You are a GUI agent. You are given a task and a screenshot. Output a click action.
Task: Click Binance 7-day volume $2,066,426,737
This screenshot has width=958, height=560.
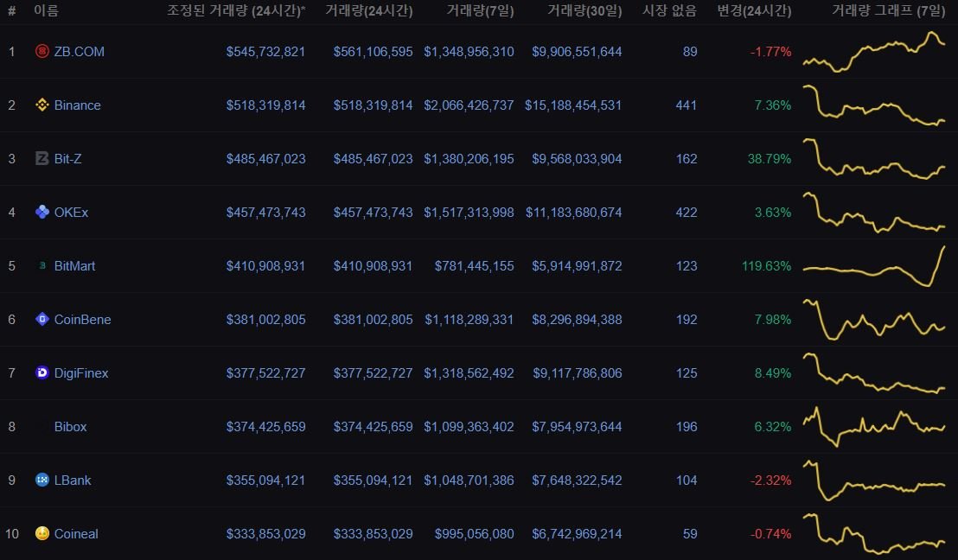[x=469, y=105]
